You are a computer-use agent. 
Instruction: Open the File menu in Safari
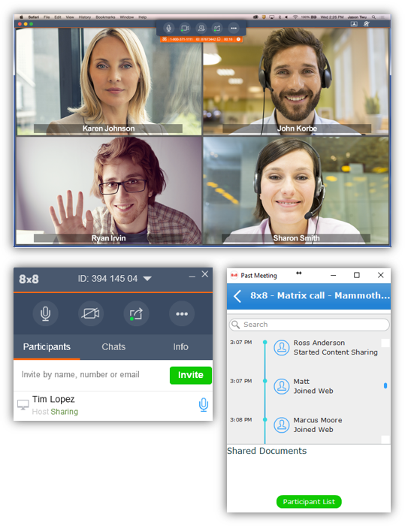point(47,17)
